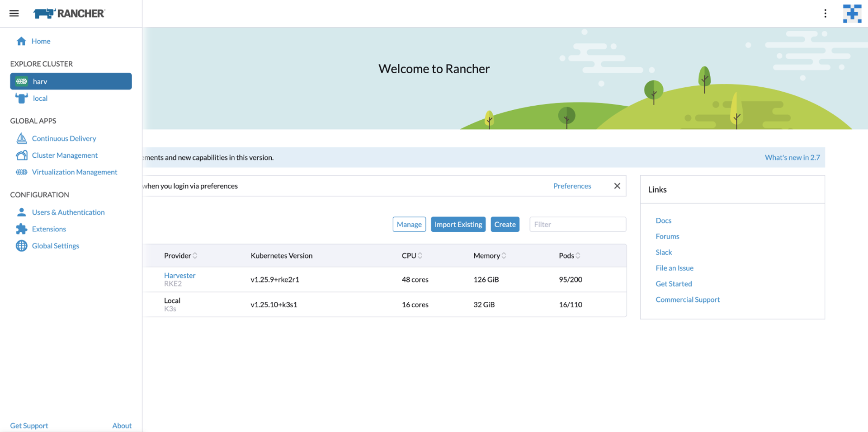Image resolution: width=868 pixels, height=432 pixels.
Task: Select the harv cluster in sidebar
Action: click(71, 81)
